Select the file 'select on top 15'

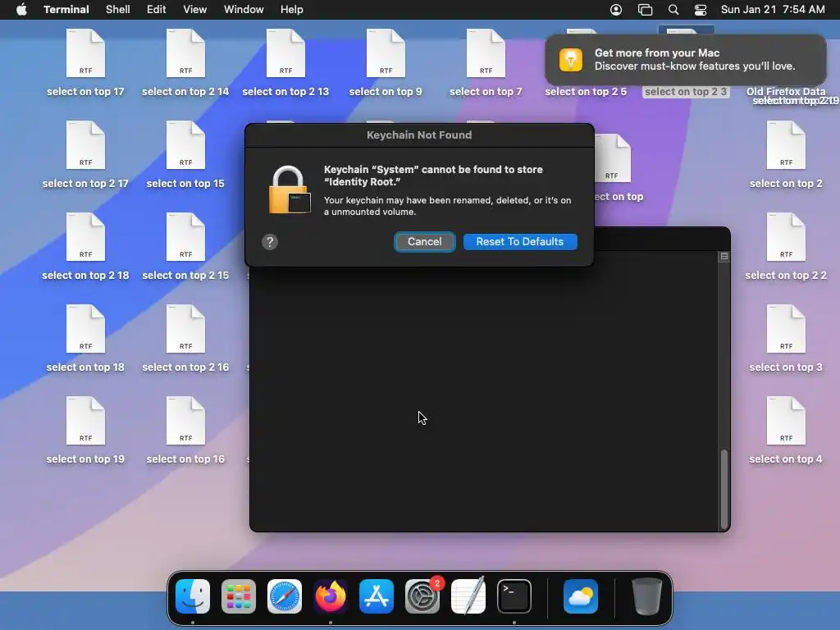tap(185, 145)
